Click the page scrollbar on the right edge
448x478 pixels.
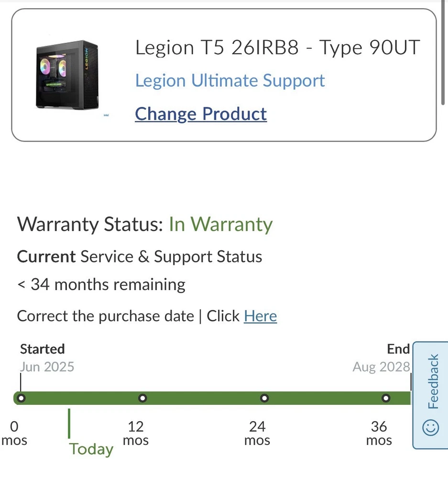pyautogui.click(x=445, y=53)
